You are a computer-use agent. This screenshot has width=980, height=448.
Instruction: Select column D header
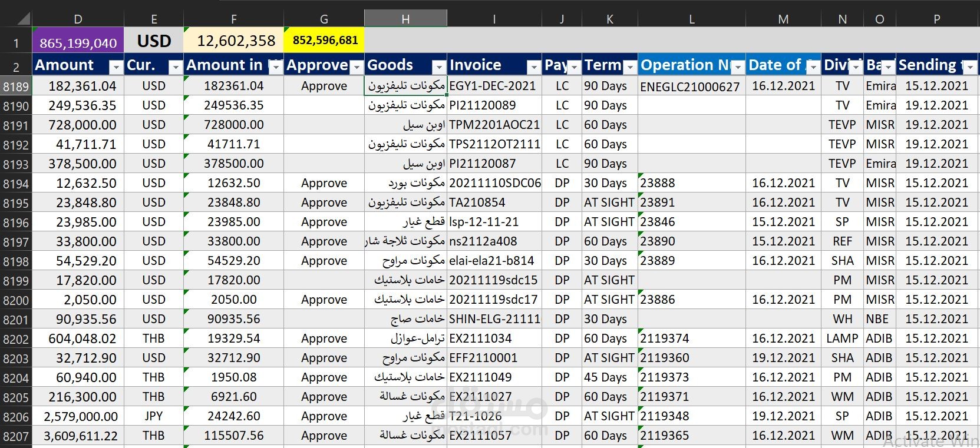click(x=78, y=19)
